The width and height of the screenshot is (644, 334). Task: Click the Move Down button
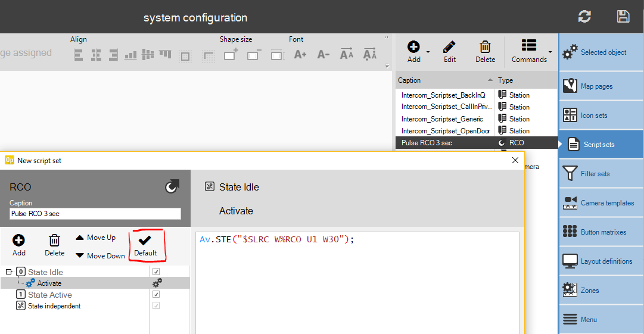click(100, 255)
